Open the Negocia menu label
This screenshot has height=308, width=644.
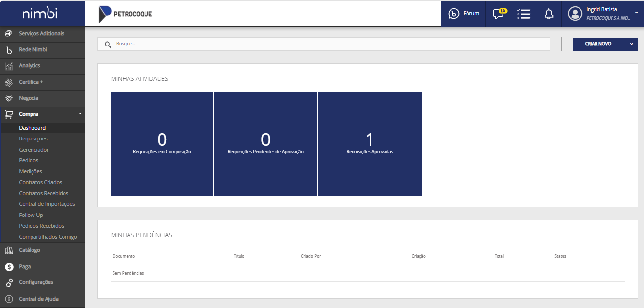coord(29,98)
